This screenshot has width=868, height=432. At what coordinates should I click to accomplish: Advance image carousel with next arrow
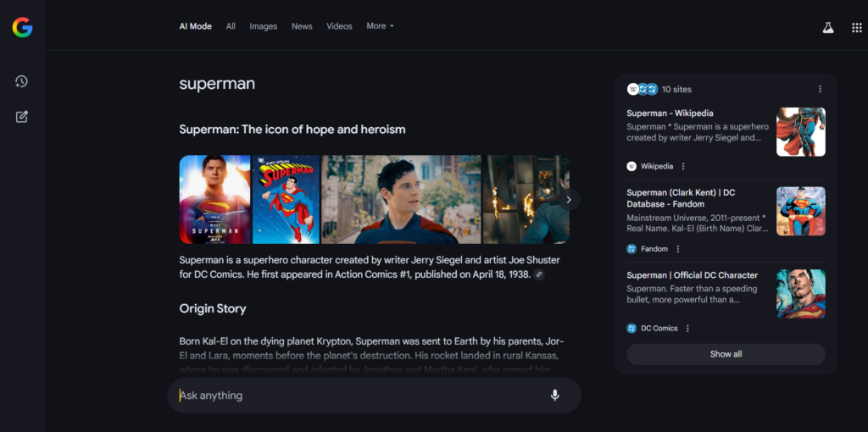point(569,200)
